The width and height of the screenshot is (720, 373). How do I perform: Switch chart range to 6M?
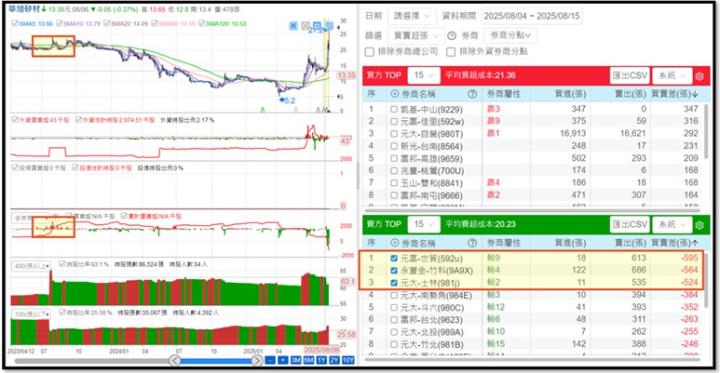tap(309, 361)
